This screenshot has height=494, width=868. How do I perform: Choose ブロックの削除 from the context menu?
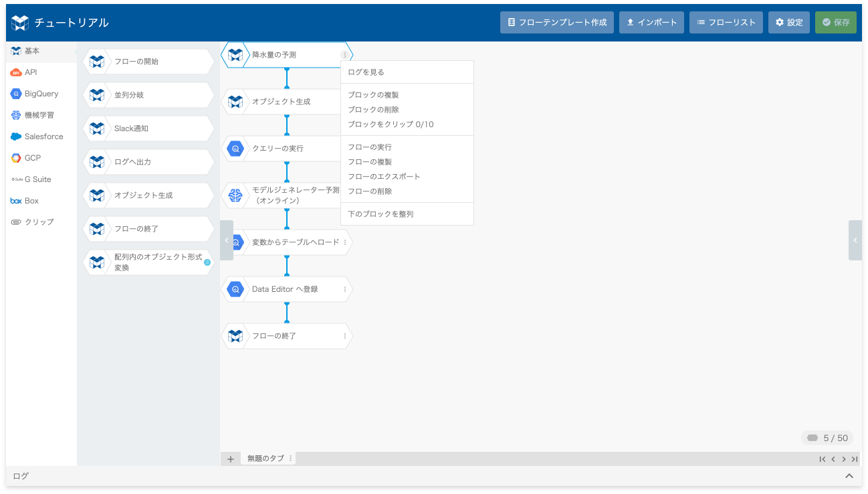[407, 110]
